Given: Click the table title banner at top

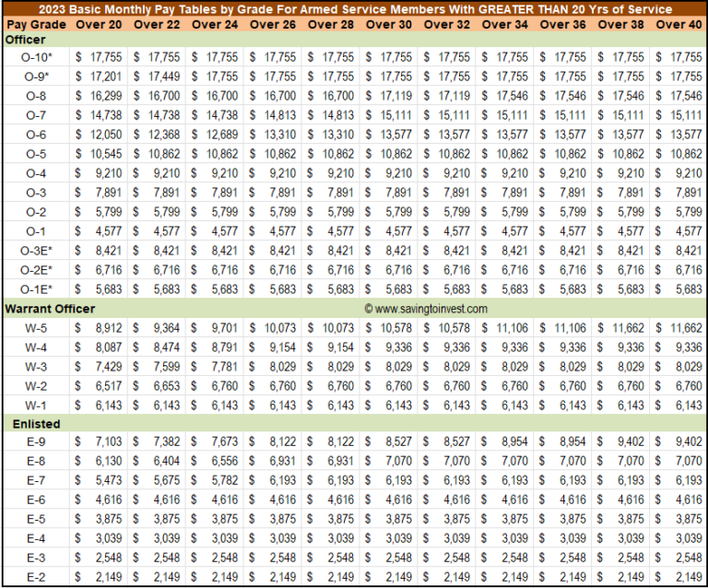Looking at the screenshot, I should [355, 9].
